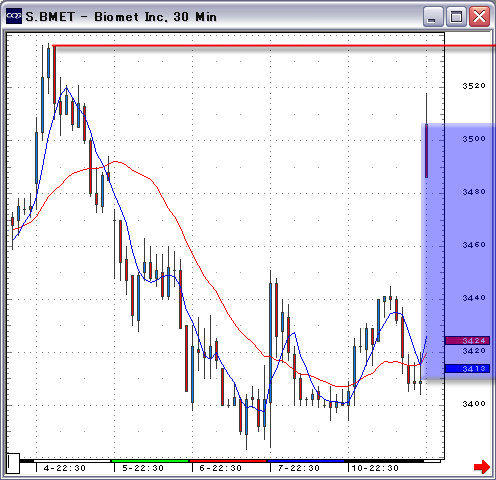This screenshot has width=496, height=480.
Task: Click the CQG logo icon in title bar
Action: [14, 16]
